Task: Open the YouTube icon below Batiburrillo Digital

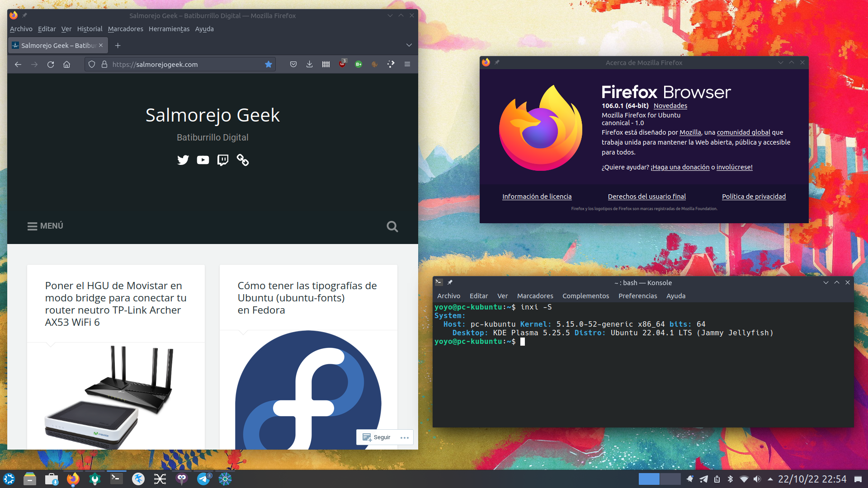Action: (203, 160)
